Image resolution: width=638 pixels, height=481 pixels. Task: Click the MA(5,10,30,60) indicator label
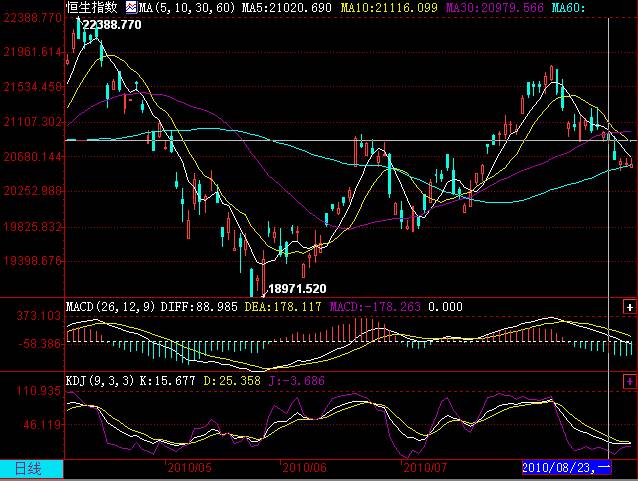pos(187,7)
